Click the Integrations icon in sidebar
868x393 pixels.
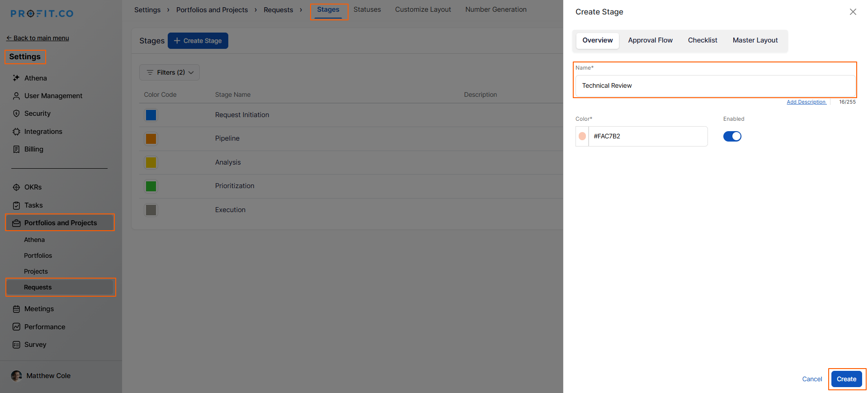[16, 132]
